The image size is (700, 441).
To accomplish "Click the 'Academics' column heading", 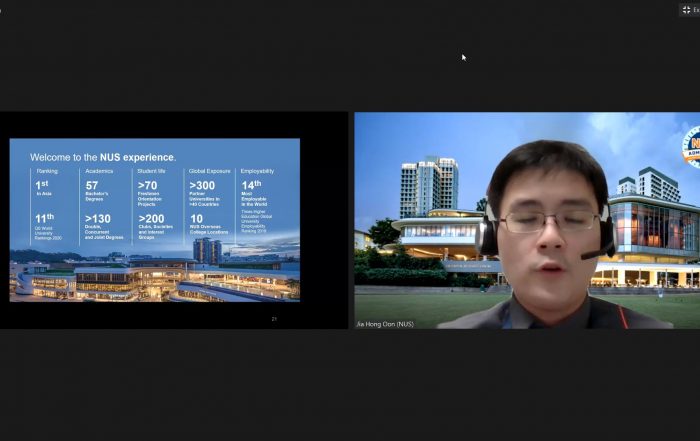I will pos(99,171).
